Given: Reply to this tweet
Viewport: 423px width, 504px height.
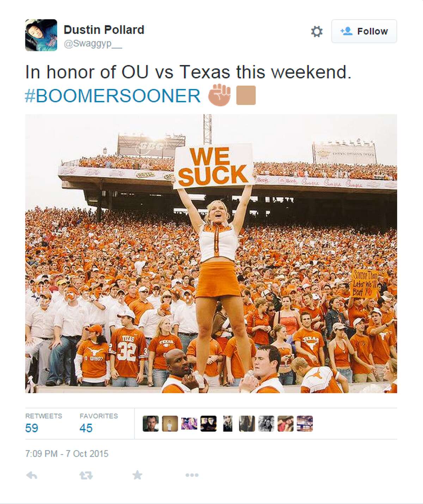Looking at the screenshot, I should [x=32, y=475].
